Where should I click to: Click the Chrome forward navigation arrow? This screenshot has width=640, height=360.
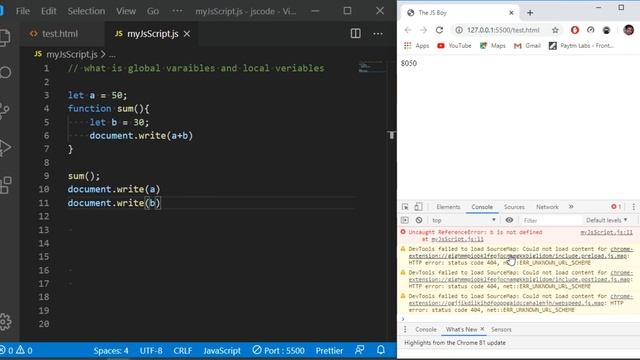coord(423,30)
